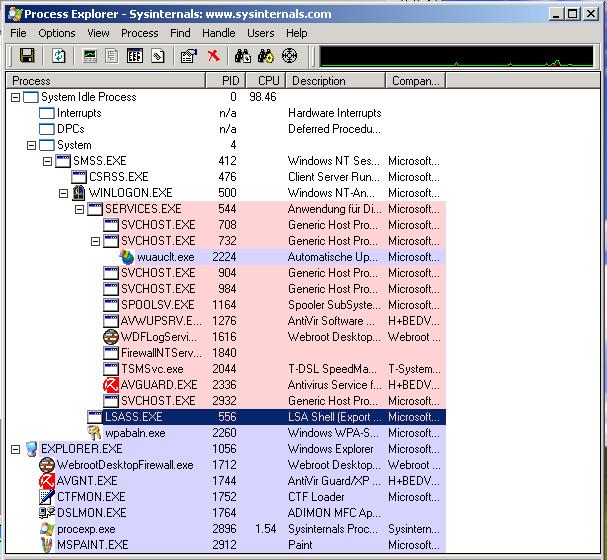607x560 pixels.
Task: Click the crosshair Find Window's Process icon
Action: point(290,56)
